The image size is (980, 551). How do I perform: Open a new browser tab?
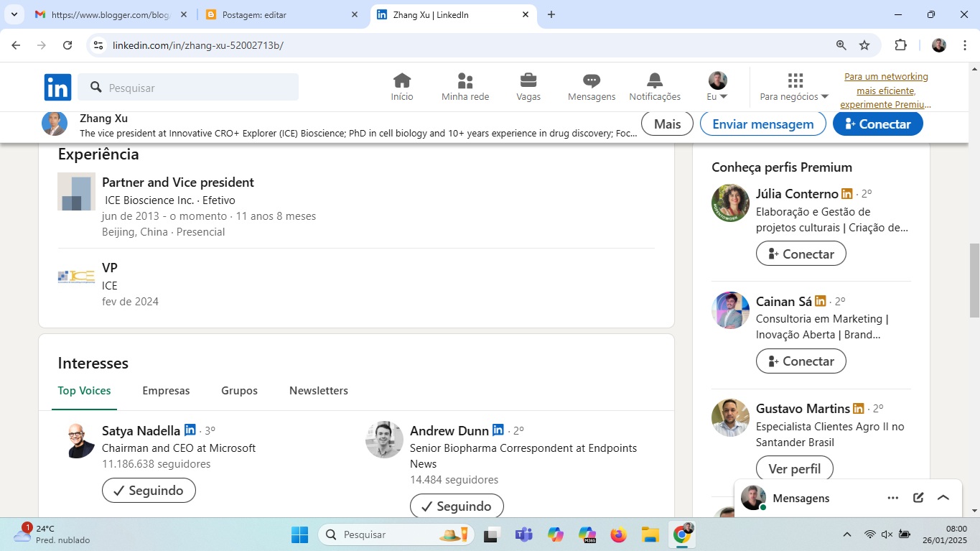pyautogui.click(x=551, y=14)
